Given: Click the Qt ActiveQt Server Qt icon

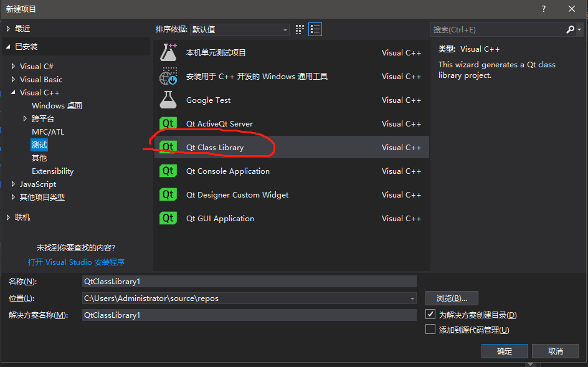Looking at the screenshot, I should [x=168, y=123].
